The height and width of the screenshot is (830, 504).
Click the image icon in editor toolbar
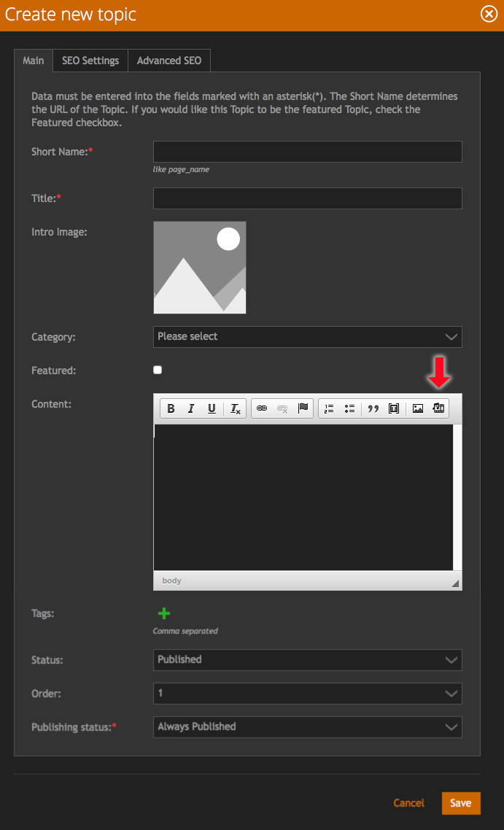418,408
